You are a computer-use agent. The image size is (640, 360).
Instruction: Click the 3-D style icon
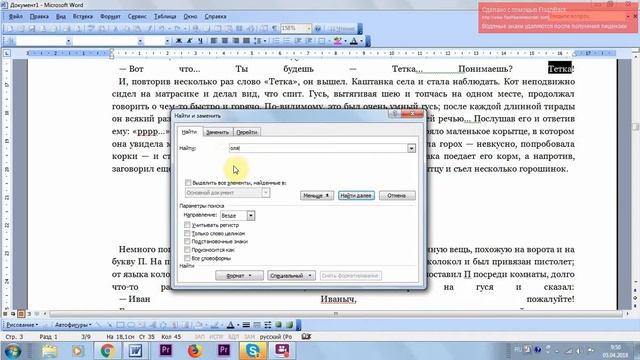[x=289, y=325]
